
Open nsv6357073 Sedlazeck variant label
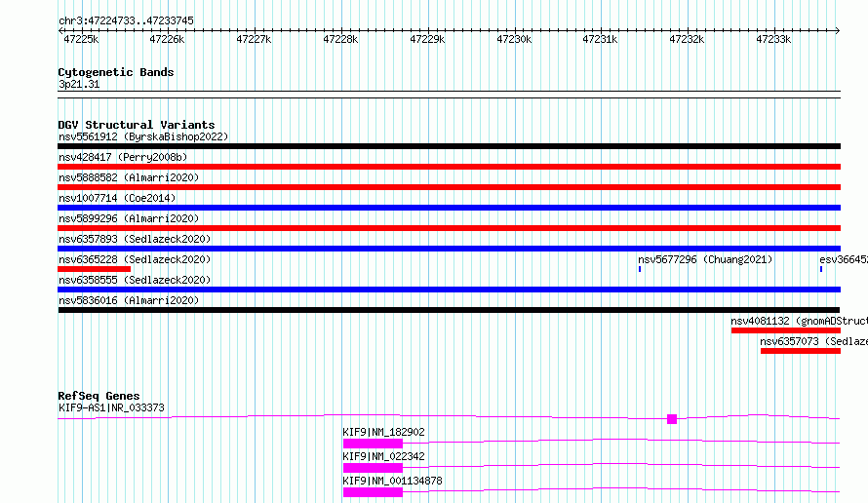click(813, 341)
